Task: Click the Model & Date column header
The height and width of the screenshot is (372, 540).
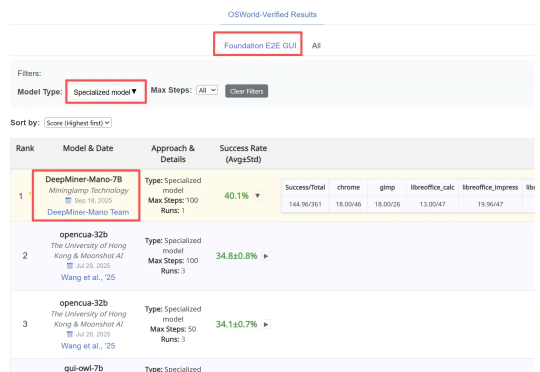Action: (x=88, y=148)
